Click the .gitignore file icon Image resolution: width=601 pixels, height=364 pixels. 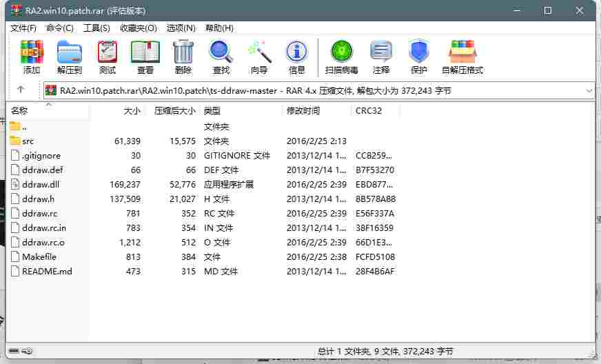pos(15,155)
